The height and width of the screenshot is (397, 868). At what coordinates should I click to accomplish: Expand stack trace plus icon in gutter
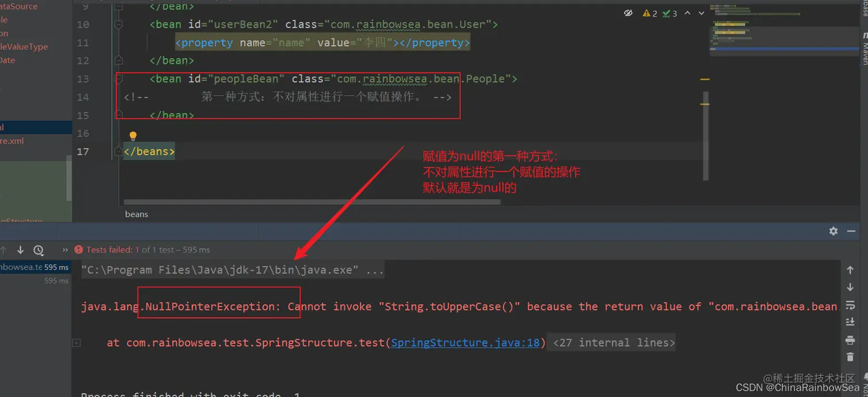click(76, 342)
